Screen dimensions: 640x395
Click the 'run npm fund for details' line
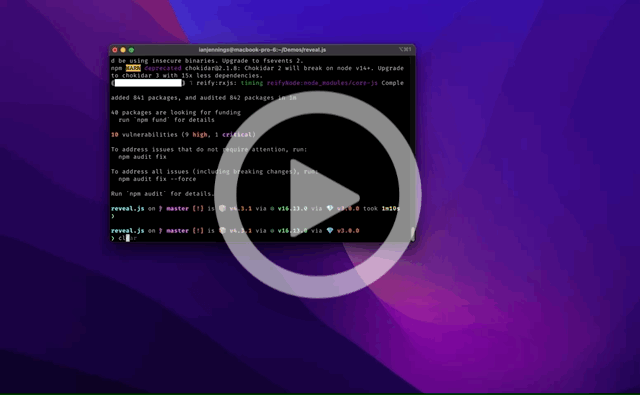[x=166, y=120]
